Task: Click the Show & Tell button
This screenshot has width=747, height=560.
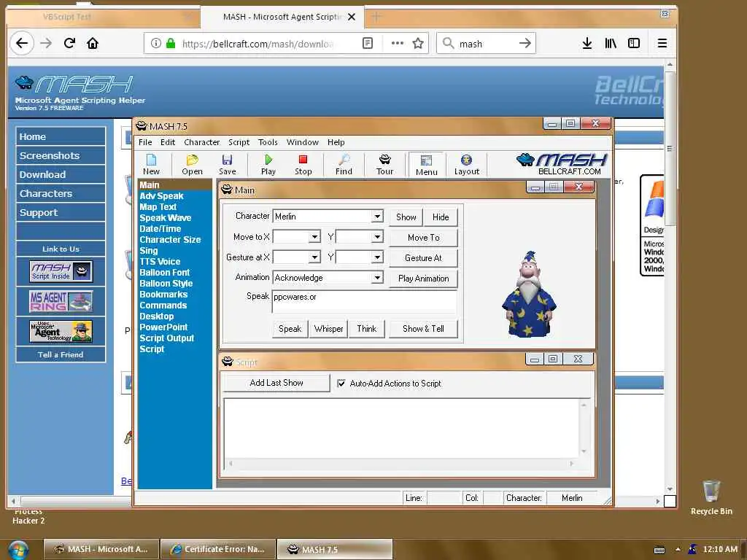Action: click(x=424, y=329)
